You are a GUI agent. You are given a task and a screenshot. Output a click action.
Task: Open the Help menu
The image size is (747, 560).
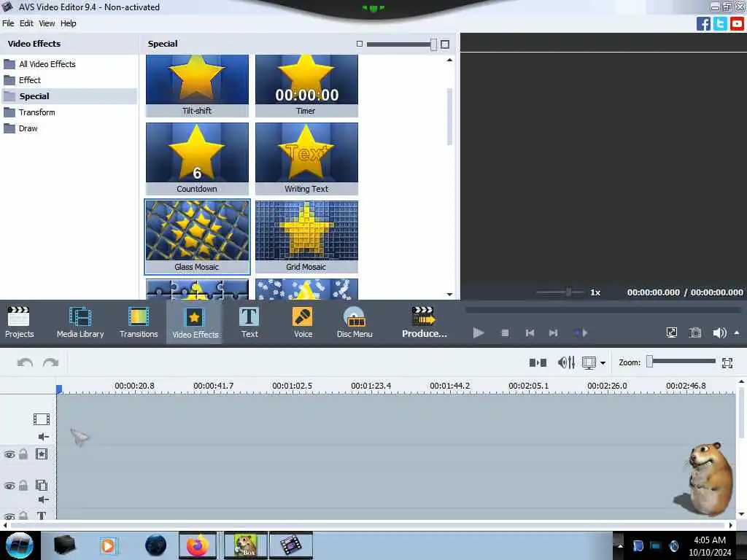[x=68, y=23]
